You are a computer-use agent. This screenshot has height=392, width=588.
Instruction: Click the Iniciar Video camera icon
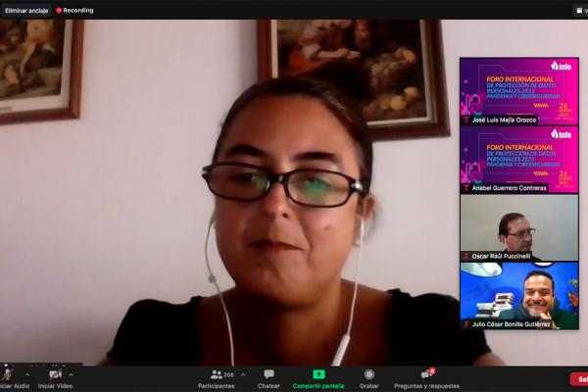coord(56,374)
